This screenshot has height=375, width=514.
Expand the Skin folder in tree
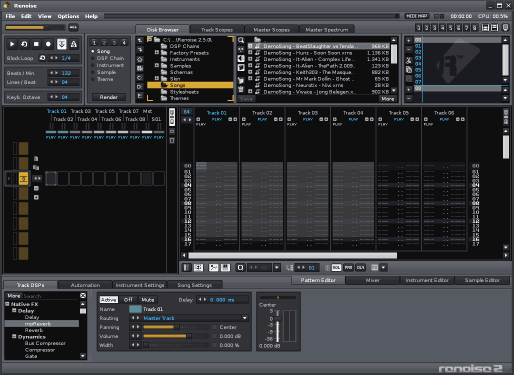157,79
